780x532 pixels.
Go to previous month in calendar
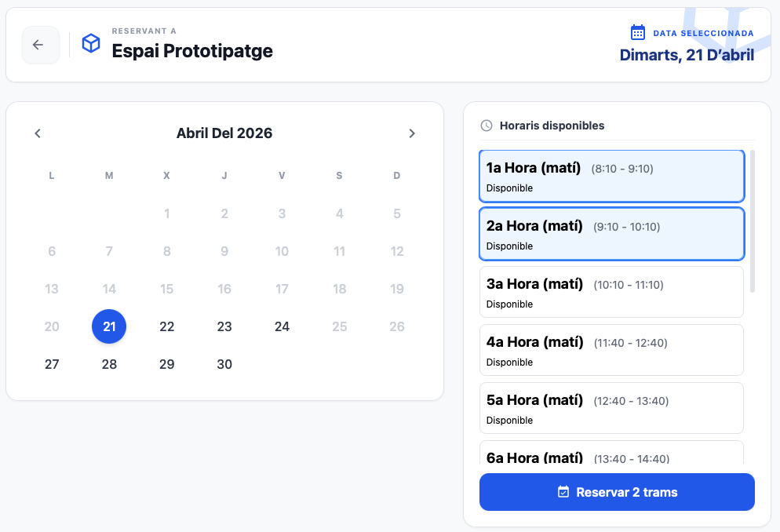coord(38,133)
